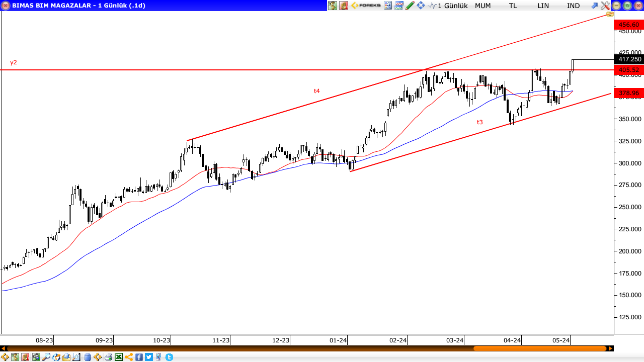Click the people group icon in bottom toolbar
644x362 pixels.
(x=36, y=357)
